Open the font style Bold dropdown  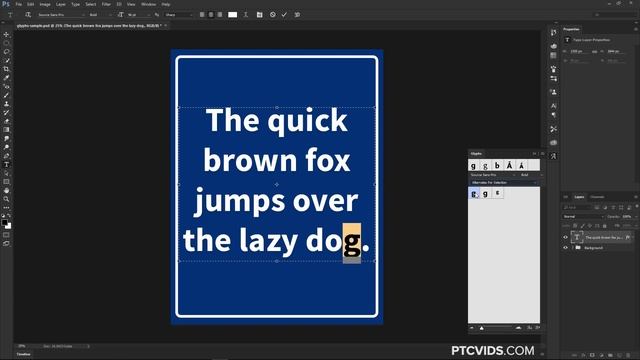100,15
